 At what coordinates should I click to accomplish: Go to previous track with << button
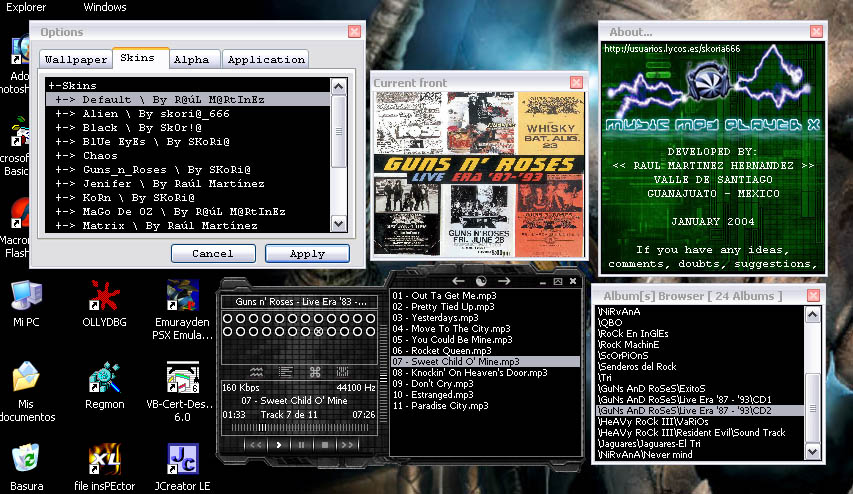pos(255,445)
